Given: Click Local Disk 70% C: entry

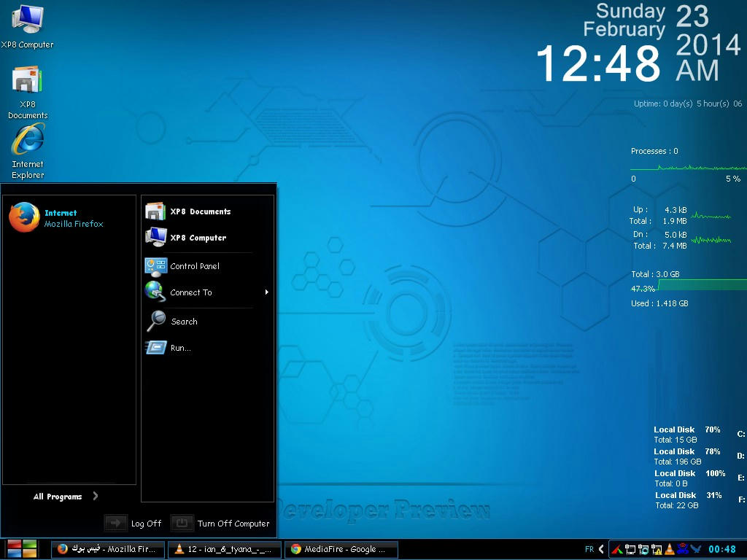Looking at the screenshot, I should tap(699, 435).
